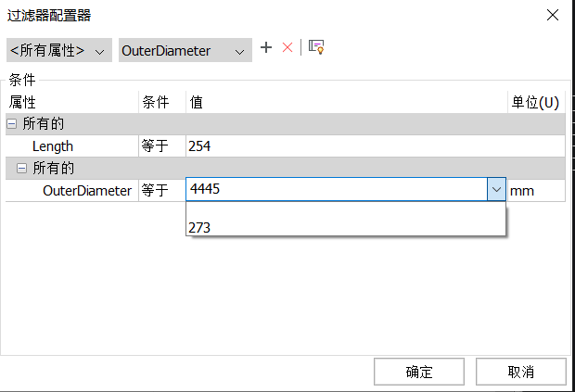Click the 取消 button

pos(521,372)
